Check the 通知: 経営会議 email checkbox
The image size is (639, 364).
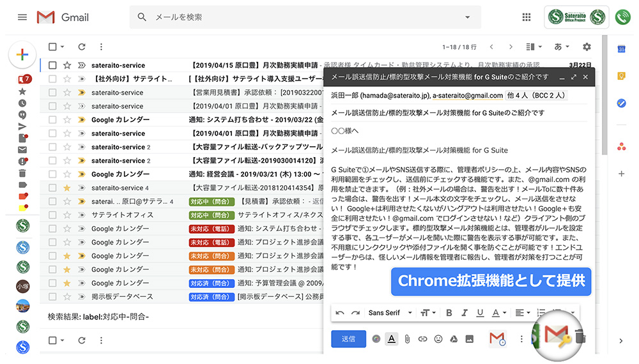click(x=52, y=174)
